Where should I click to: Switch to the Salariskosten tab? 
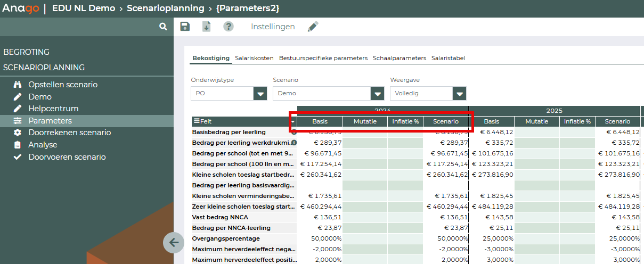254,58
